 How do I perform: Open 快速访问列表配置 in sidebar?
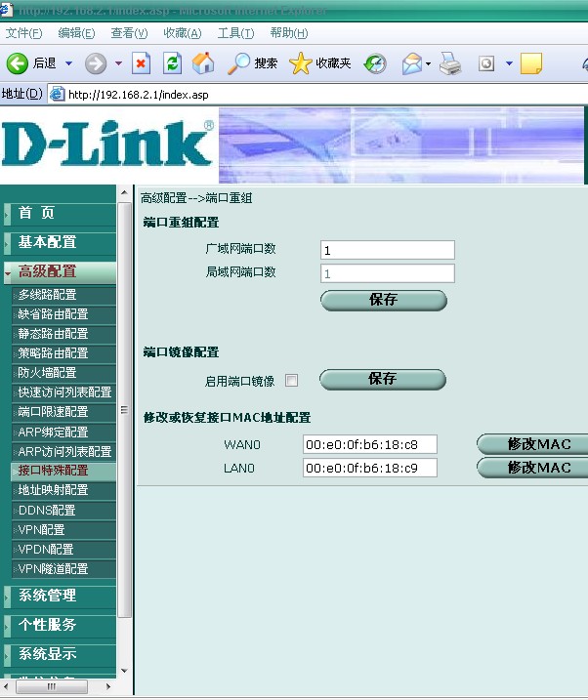click(63, 392)
